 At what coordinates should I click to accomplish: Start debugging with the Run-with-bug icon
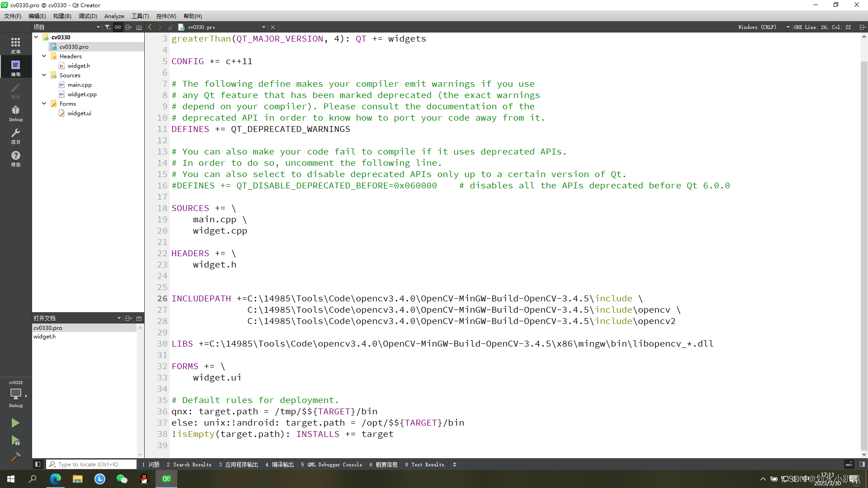click(x=15, y=441)
